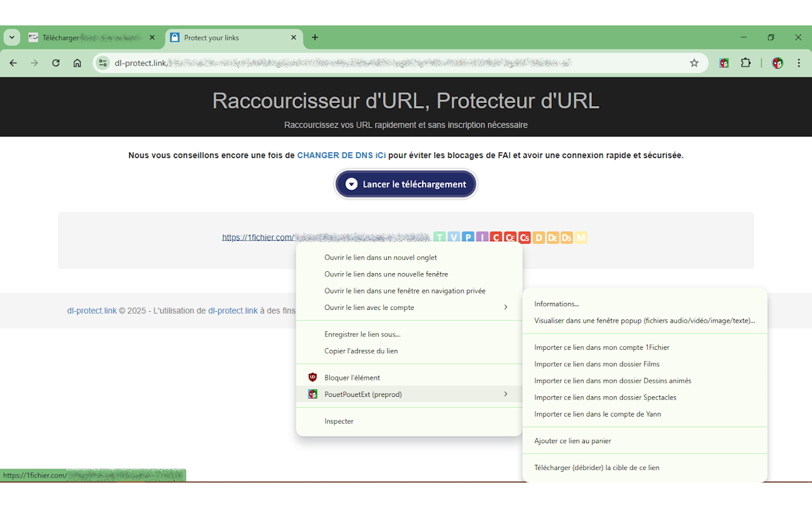Open a new tab with the plus button

click(x=315, y=37)
